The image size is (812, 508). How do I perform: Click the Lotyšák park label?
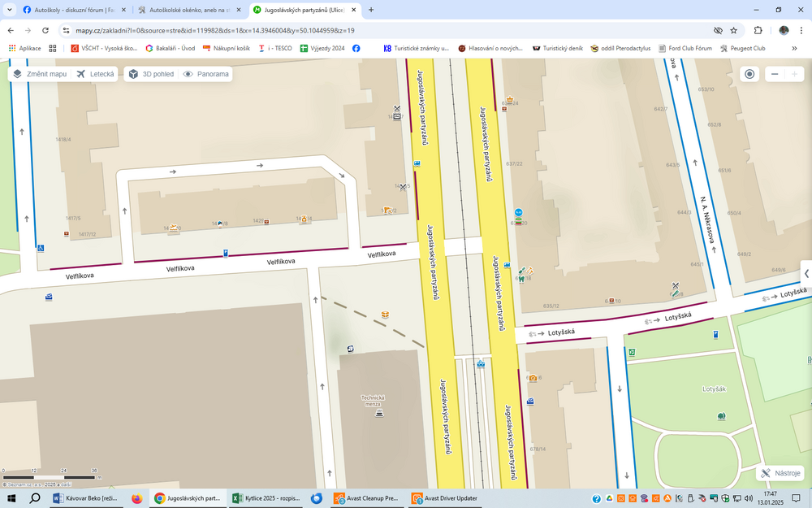coord(714,389)
